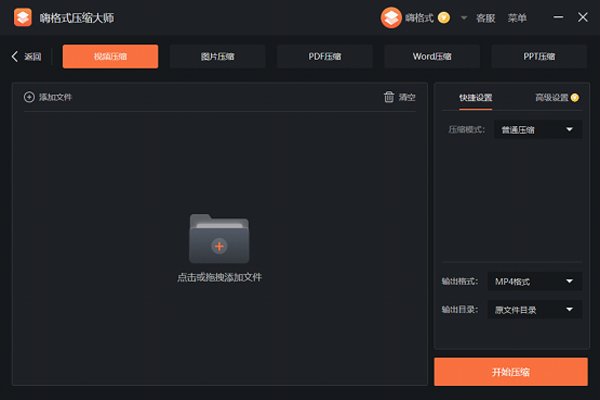Viewport: 600px width, 400px height.
Task: Open the PPT压缩 tab
Action: (x=539, y=57)
